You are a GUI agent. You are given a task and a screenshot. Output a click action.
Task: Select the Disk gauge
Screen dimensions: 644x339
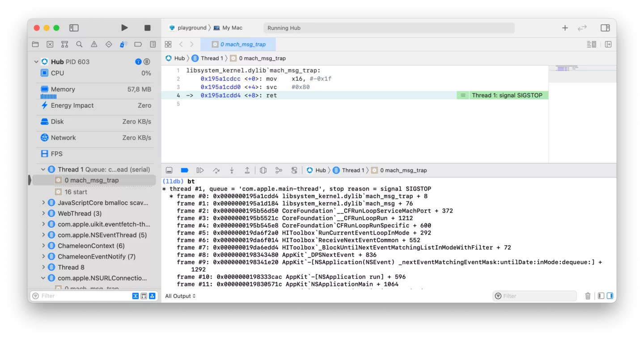tap(96, 121)
